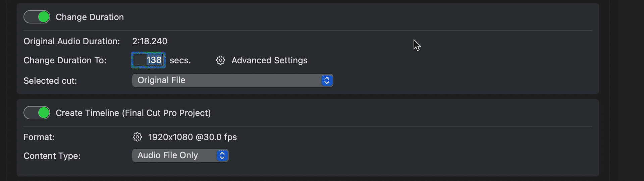The height and width of the screenshot is (181, 644).
Task: Click the Selected cut label
Action: click(50, 81)
